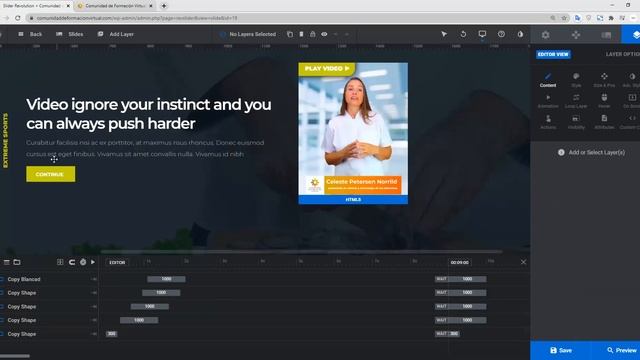Open the desktop device view selector
640x360 pixels.
[482, 34]
